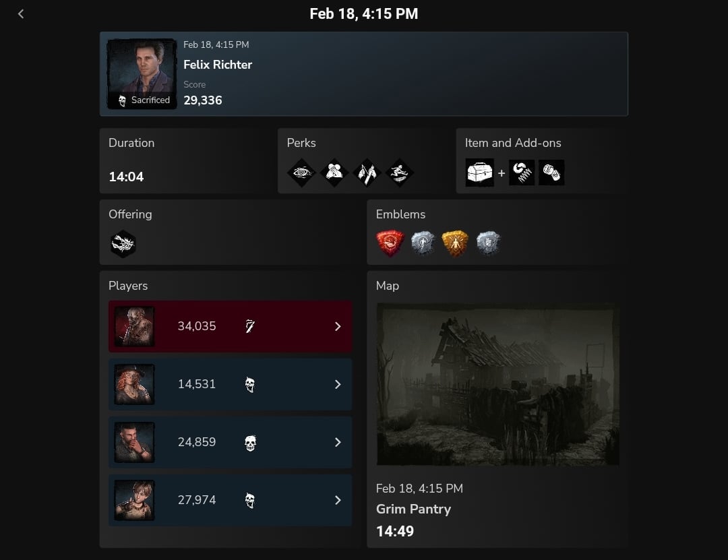Click the spring add-on icon
728x560 pixels.
tap(522, 173)
